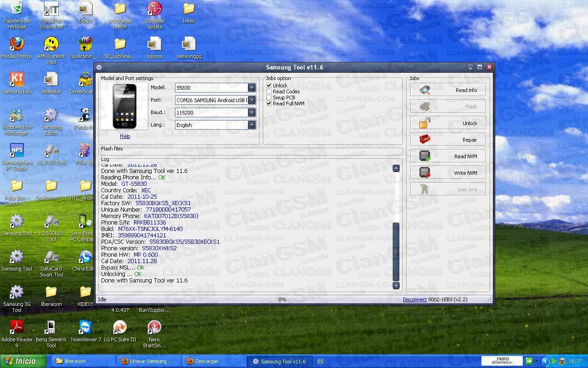Launch LGMobile update shortcut
Screen dimensions: 588x368
(x=154, y=15)
